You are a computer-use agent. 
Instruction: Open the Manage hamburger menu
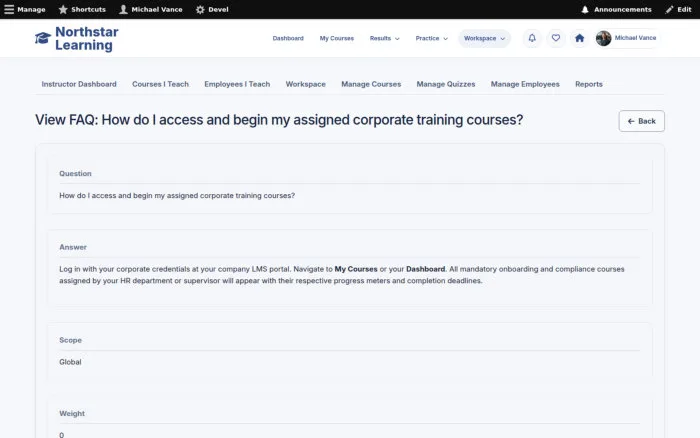coord(25,9)
